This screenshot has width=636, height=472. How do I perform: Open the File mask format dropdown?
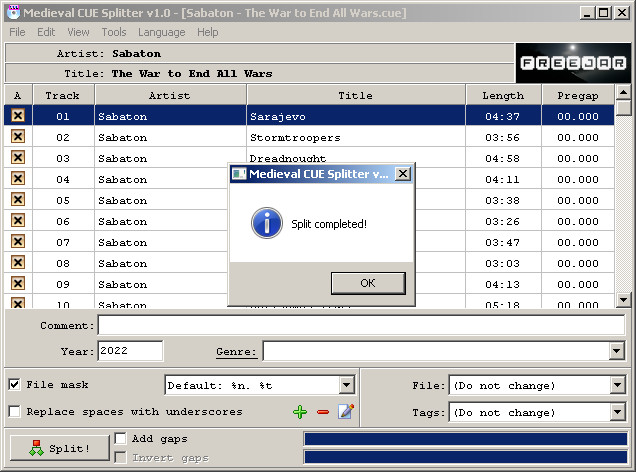pos(346,385)
